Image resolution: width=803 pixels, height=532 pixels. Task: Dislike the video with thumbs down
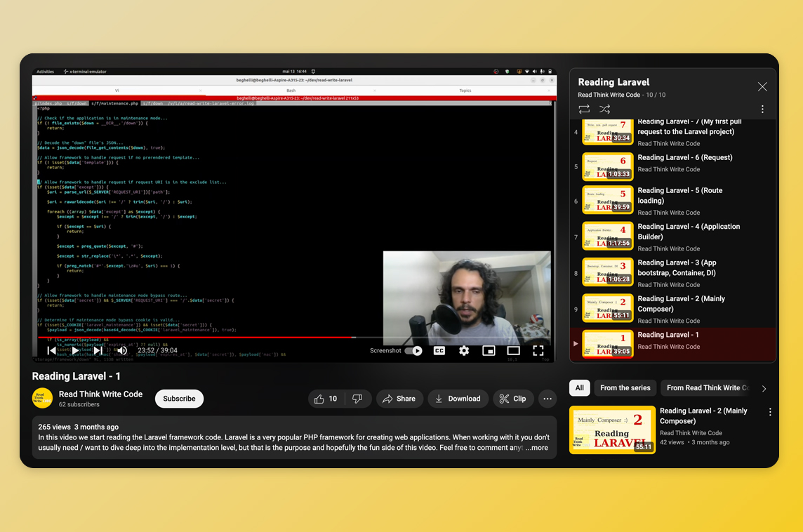(x=357, y=399)
